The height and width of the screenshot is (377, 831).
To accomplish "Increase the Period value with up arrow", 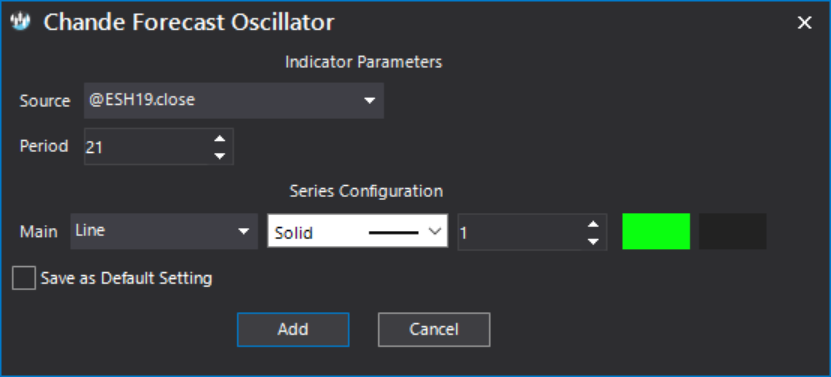I will click(219, 138).
